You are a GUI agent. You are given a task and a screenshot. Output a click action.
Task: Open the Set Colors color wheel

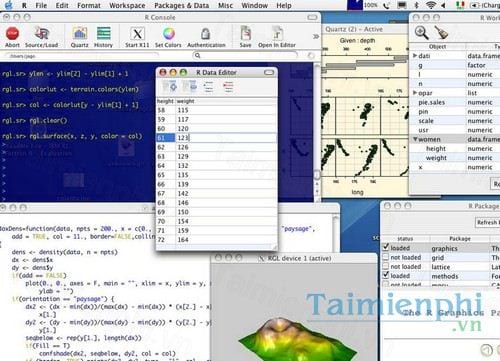click(169, 33)
